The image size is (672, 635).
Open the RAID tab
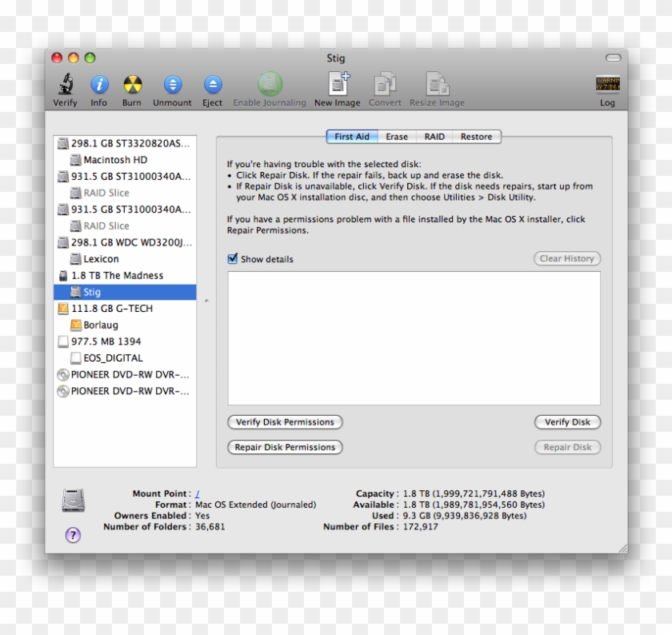[x=434, y=137]
